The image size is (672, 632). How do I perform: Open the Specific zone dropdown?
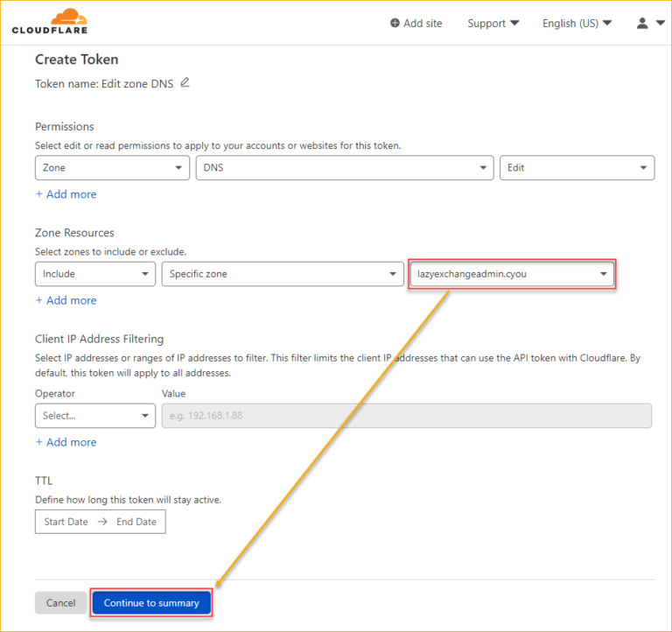(283, 274)
